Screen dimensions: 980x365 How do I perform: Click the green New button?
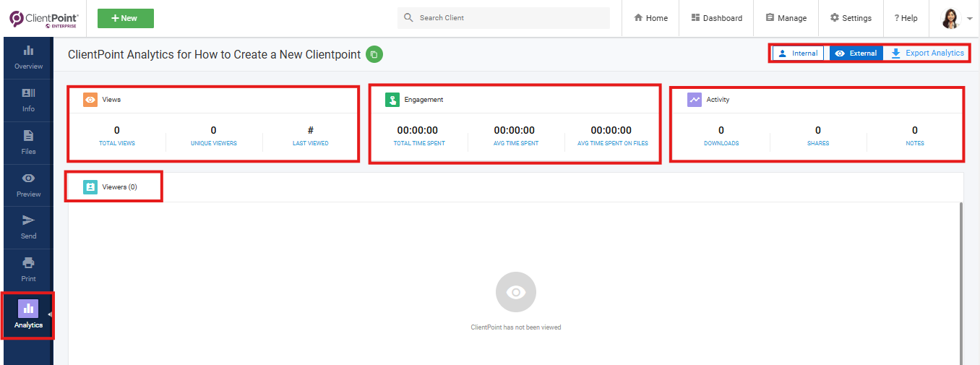coord(125,18)
